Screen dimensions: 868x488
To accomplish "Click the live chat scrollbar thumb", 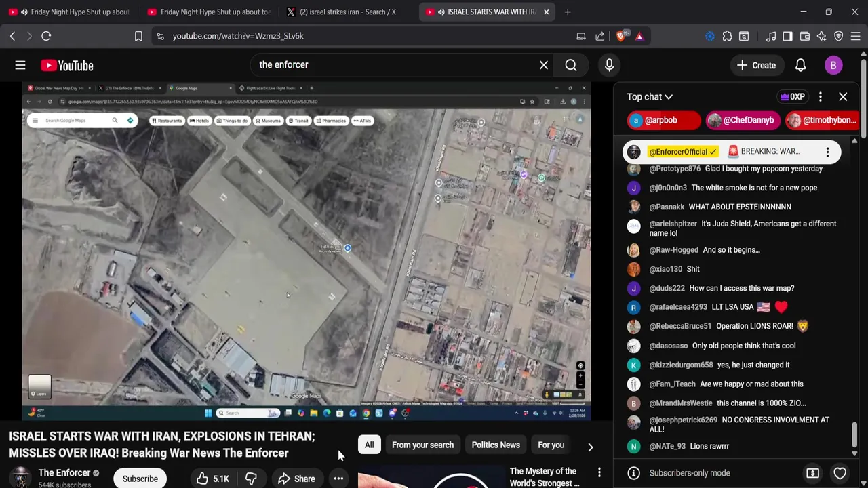I will pyautogui.click(x=854, y=434).
